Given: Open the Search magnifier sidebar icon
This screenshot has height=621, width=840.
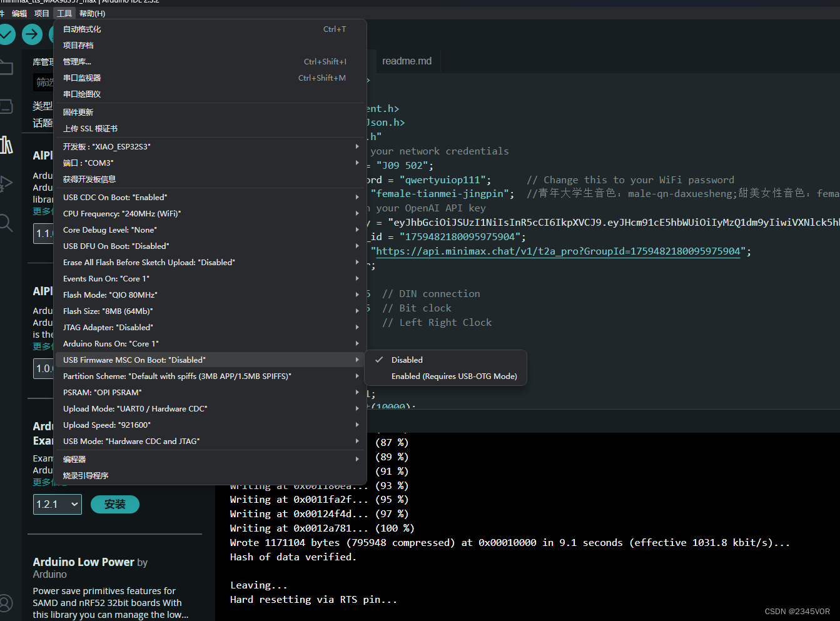Looking at the screenshot, I should click(x=6, y=223).
